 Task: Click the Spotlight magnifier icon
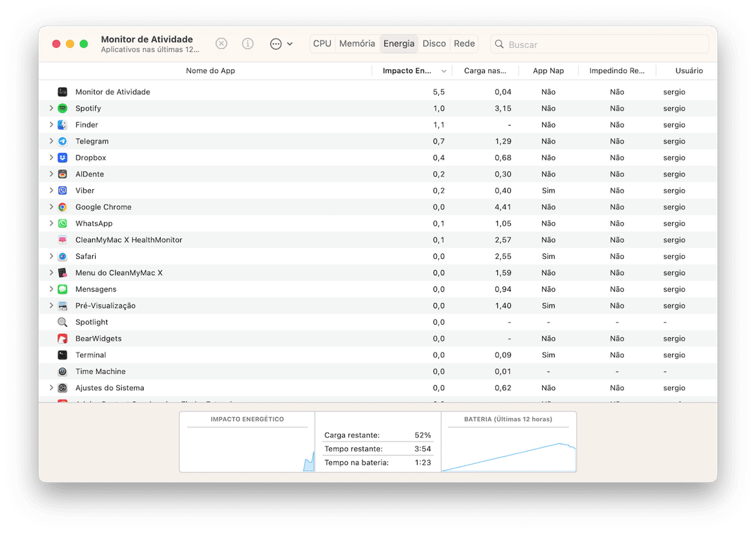pos(62,322)
